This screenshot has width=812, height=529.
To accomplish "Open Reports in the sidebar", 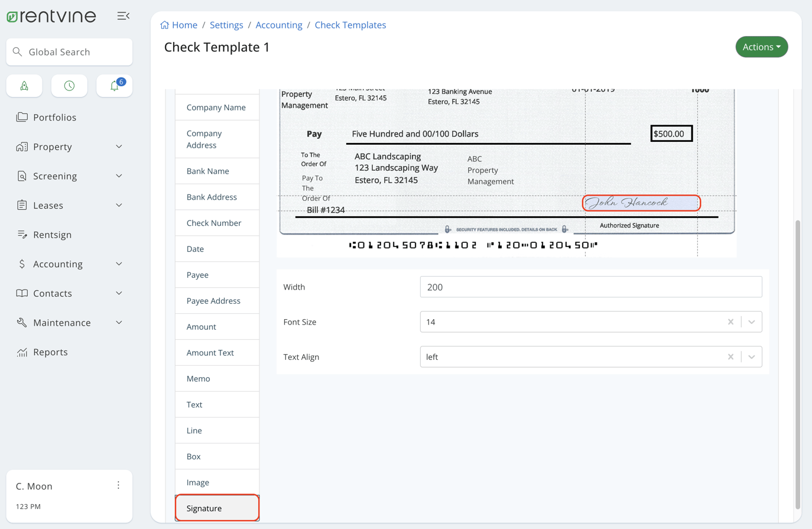I will point(50,352).
